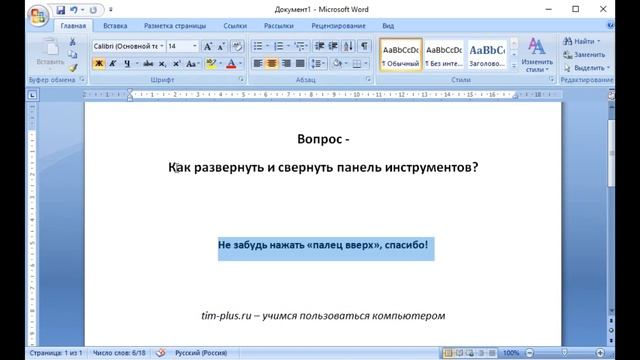Open the Office button menu
The image size is (640, 360).
pyautogui.click(x=38, y=16)
